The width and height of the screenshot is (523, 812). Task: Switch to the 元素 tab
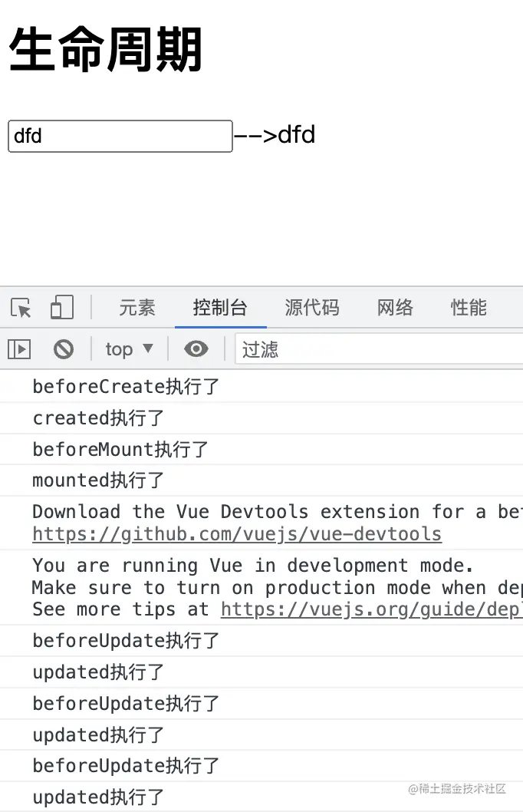[x=137, y=308]
